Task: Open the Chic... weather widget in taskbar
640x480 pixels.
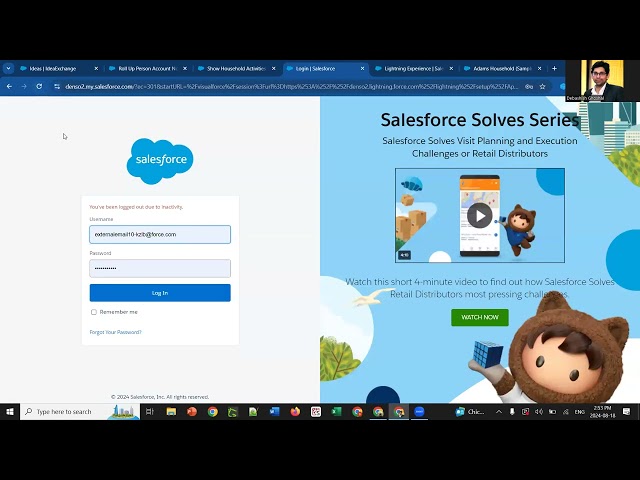Action: (x=470, y=411)
